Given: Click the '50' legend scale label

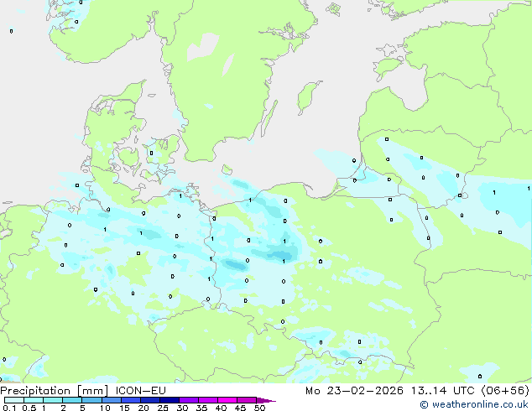Looking at the screenshot, I should click(259, 408).
